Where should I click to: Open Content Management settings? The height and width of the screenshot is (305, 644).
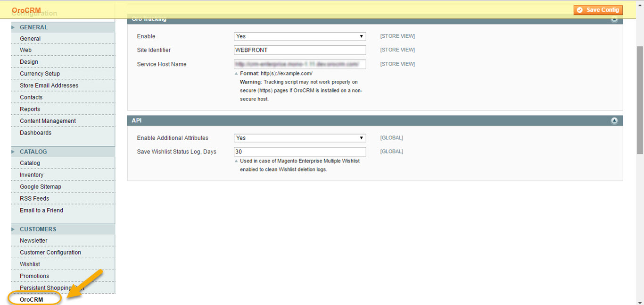click(x=63, y=121)
